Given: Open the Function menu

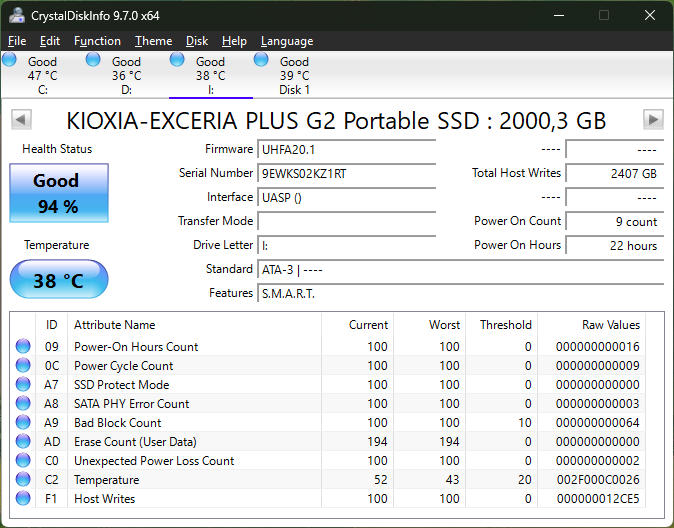Looking at the screenshot, I should pos(97,41).
